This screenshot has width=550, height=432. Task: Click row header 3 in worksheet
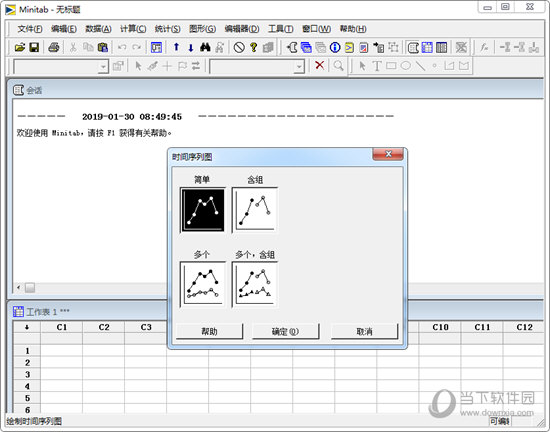pyautogui.click(x=27, y=374)
